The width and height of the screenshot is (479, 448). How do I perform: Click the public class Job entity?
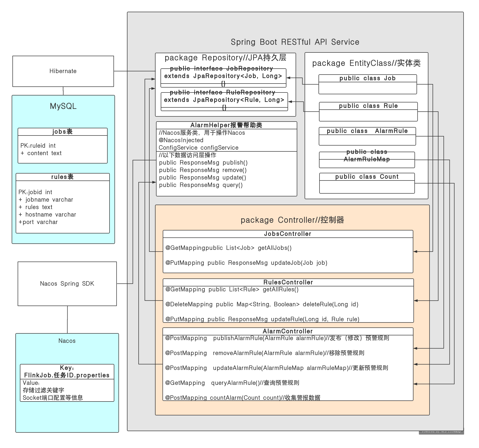[367, 78]
